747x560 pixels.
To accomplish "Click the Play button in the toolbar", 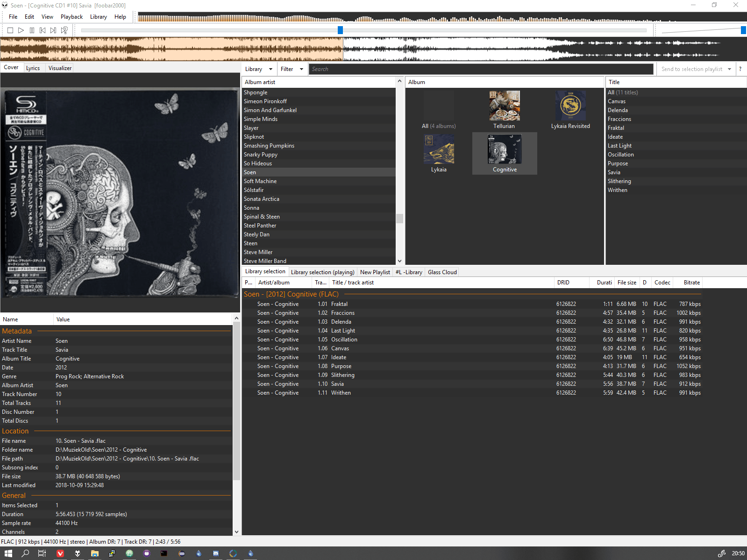I will point(21,30).
